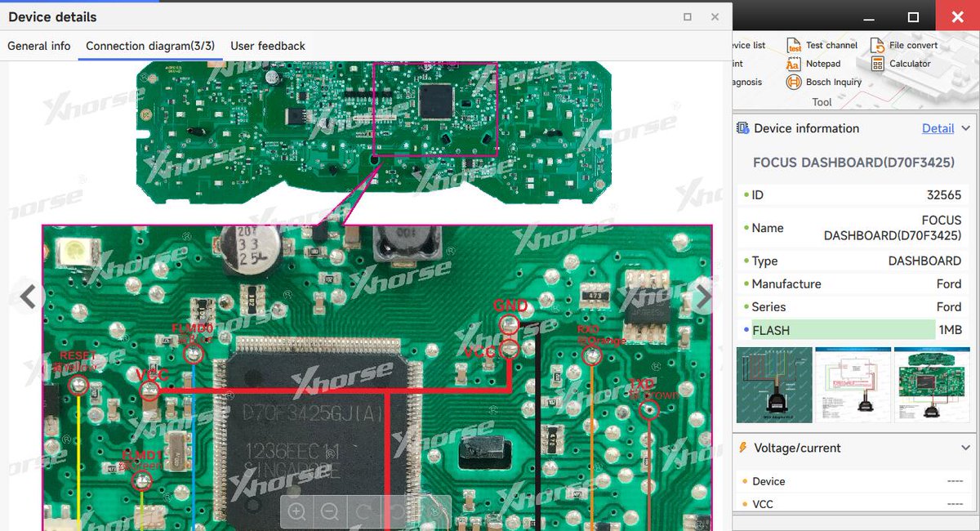Viewport: 980px width, 531px height.
Task: Open the Test channel tool
Action: pos(823,45)
